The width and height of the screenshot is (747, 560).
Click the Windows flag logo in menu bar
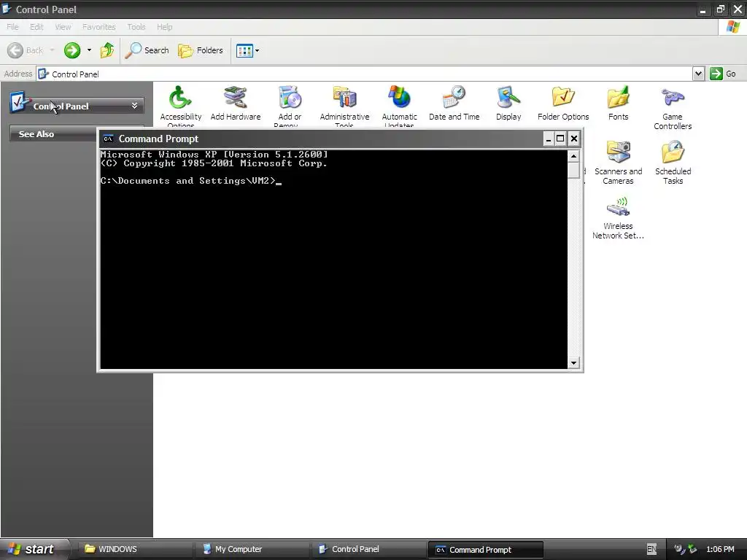[733, 27]
